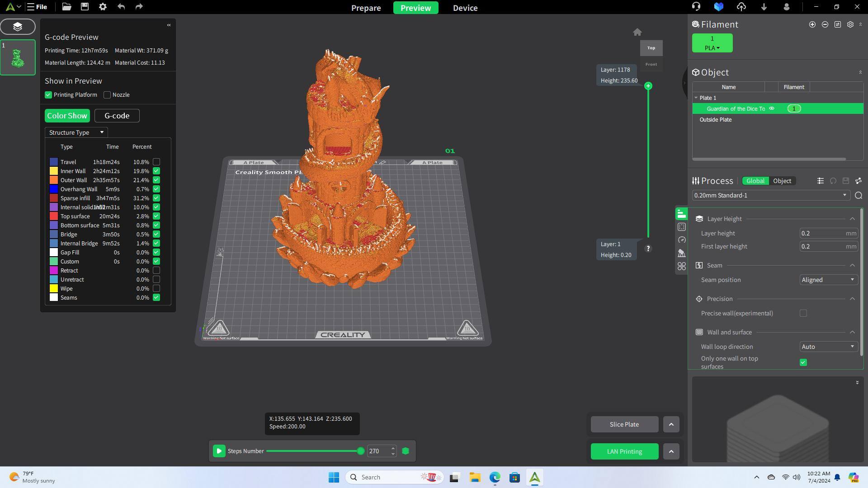The image size is (868, 488).
Task: Click the layers plate list icon
Action: click(x=18, y=27)
